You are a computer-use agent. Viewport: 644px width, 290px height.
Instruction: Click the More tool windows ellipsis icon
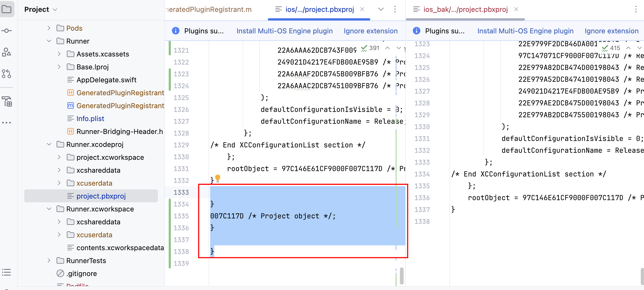click(x=7, y=123)
